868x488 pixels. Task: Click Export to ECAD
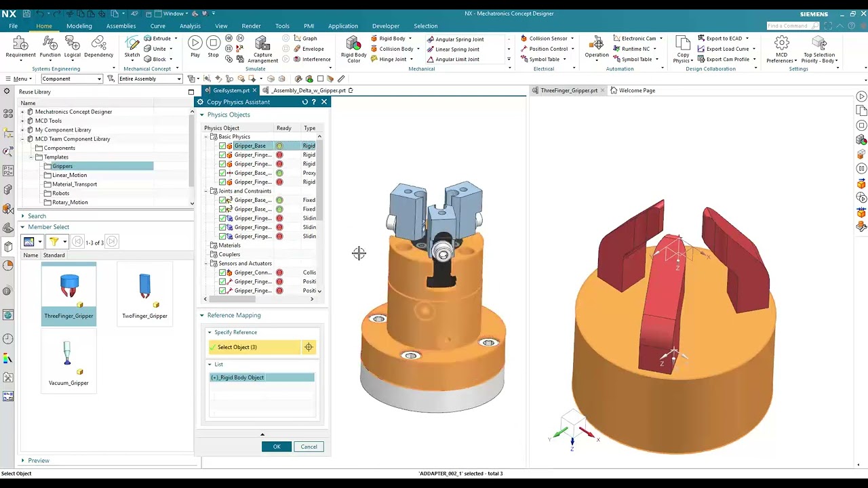click(719, 39)
